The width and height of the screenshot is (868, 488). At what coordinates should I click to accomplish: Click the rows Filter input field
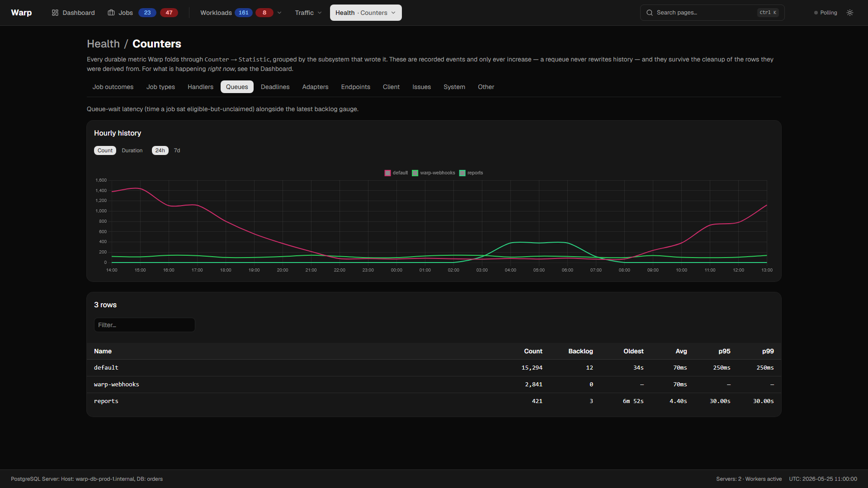[x=145, y=325]
